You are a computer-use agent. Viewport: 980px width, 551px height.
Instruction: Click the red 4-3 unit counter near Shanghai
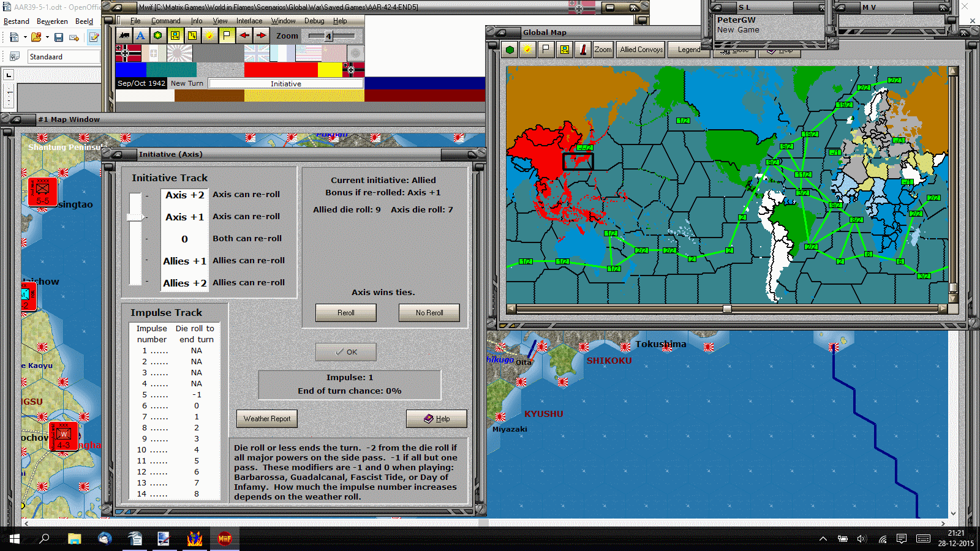pyautogui.click(x=64, y=437)
